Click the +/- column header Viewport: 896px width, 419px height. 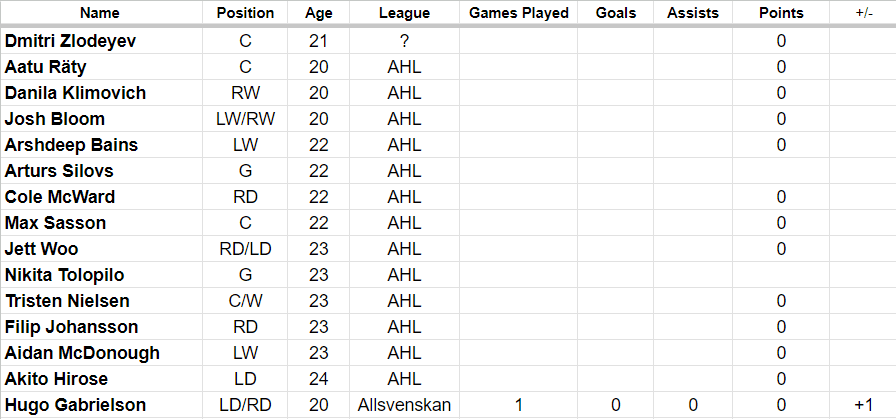(862, 13)
